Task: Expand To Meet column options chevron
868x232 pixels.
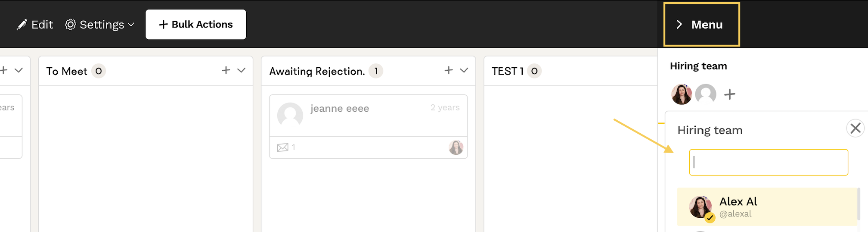Action: (x=242, y=70)
